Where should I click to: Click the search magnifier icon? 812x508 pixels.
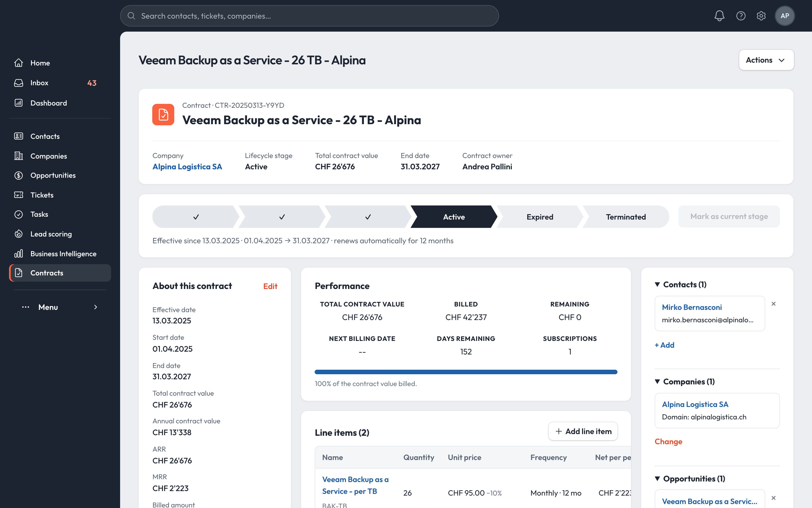tap(131, 16)
